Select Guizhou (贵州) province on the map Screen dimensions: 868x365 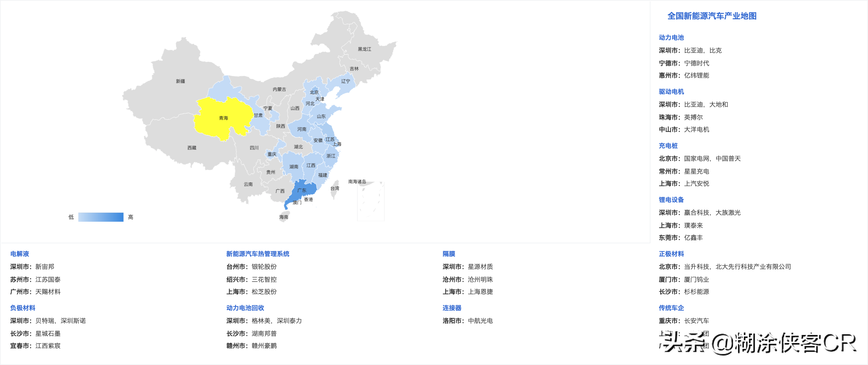coord(271,172)
